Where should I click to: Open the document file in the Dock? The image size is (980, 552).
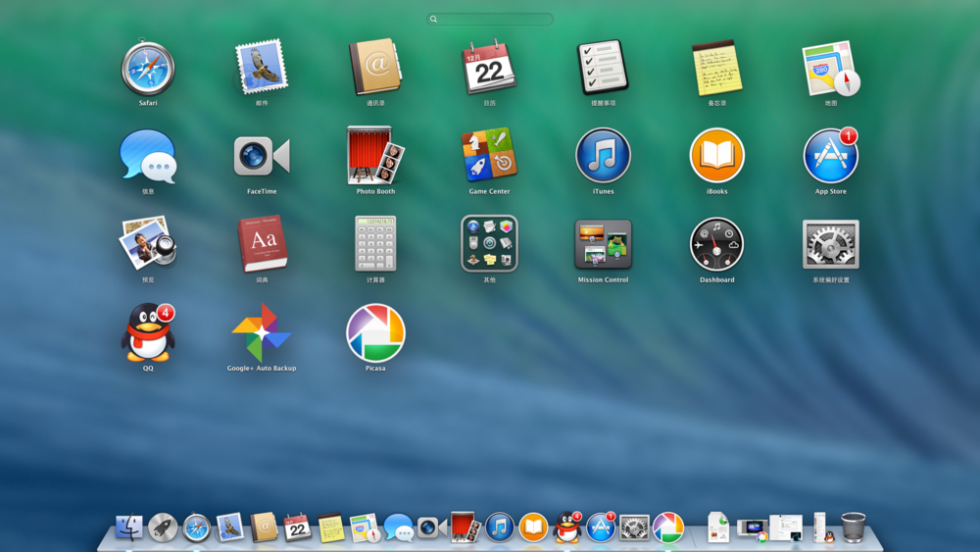[x=718, y=527]
